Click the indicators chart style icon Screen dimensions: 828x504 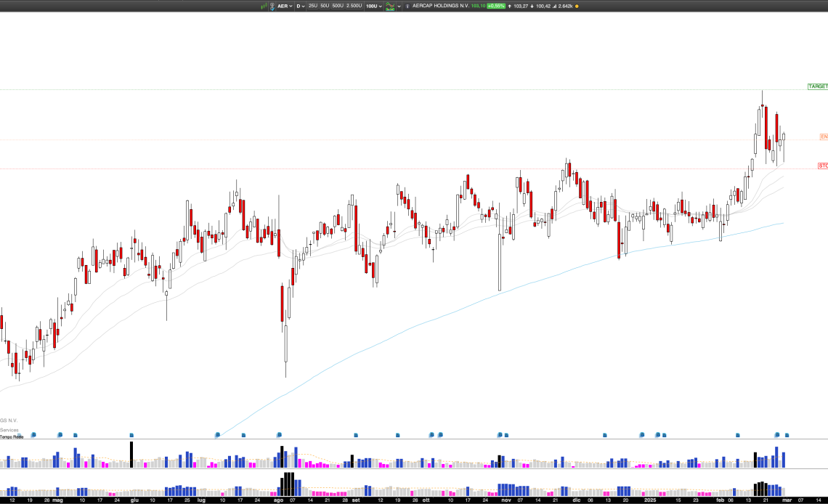[x=390, y=6]
